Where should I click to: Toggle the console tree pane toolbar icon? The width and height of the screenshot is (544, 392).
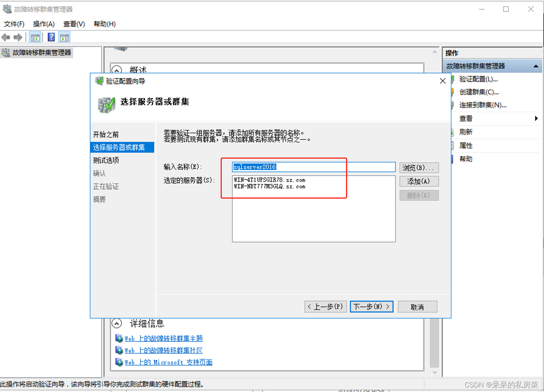[x=35, y=37]
